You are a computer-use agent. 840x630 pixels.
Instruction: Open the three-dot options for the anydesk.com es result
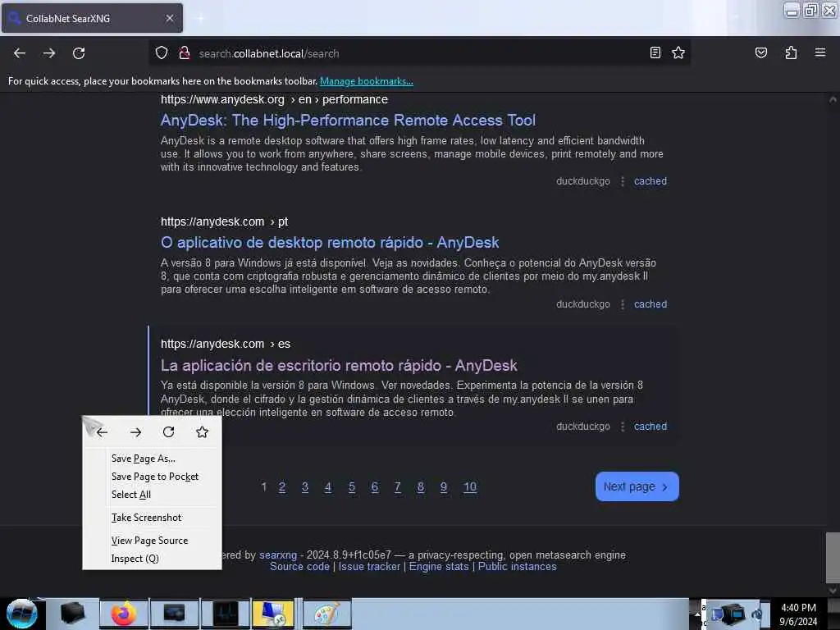tap(622, 427)
